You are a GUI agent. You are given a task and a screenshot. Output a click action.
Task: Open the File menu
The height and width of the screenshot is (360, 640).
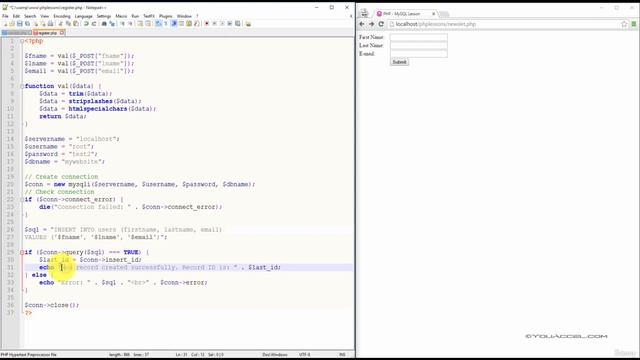[x=5, y=16]
